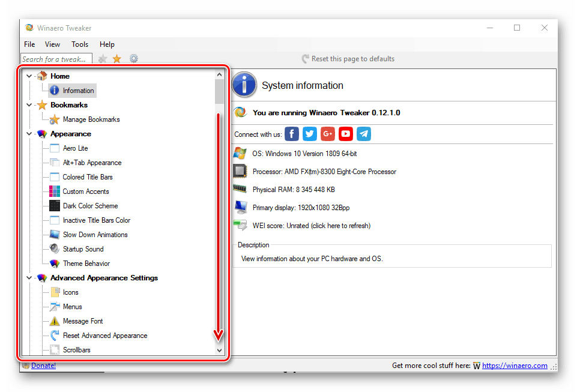The image size is (577, 392).
Task: Click the tree scrollbar down arrow
Action: point(219,351)
